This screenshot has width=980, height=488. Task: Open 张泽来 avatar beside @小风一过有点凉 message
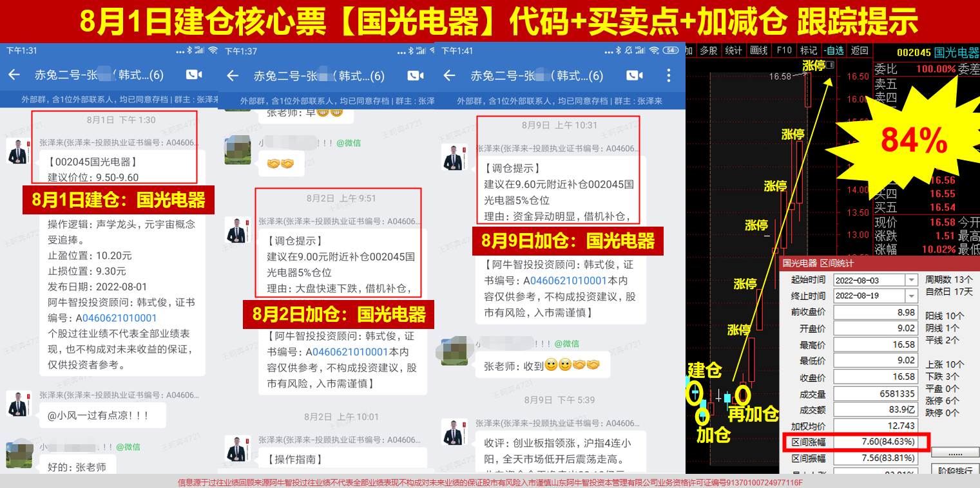coord(17,403)
